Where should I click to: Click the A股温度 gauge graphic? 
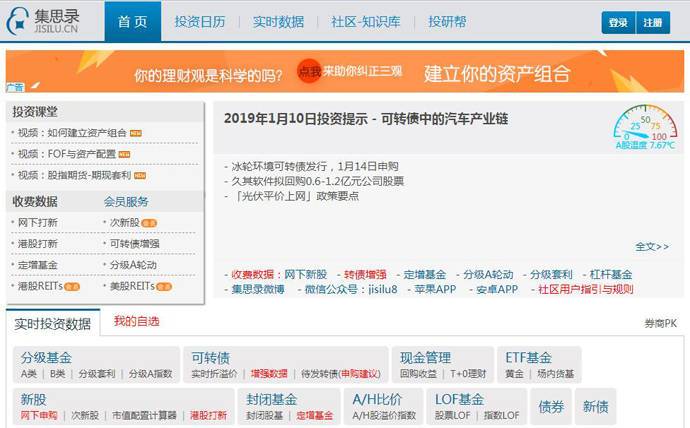click(x=645, y=127)
